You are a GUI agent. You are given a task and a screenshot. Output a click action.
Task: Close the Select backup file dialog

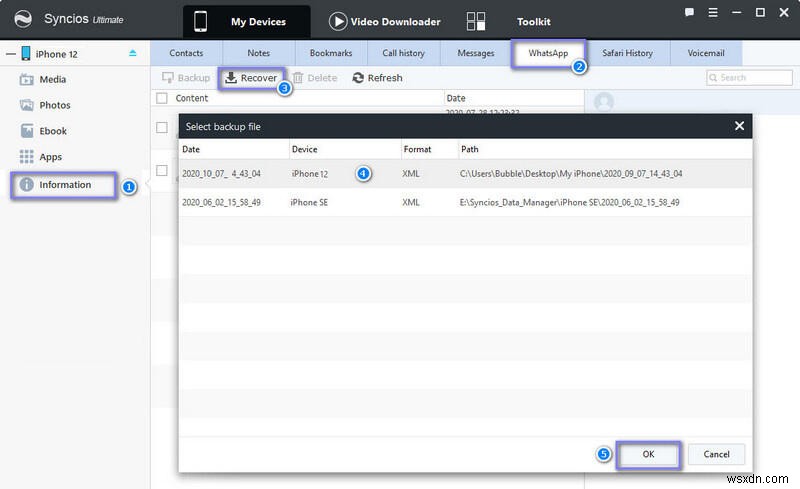pos(739,126)
